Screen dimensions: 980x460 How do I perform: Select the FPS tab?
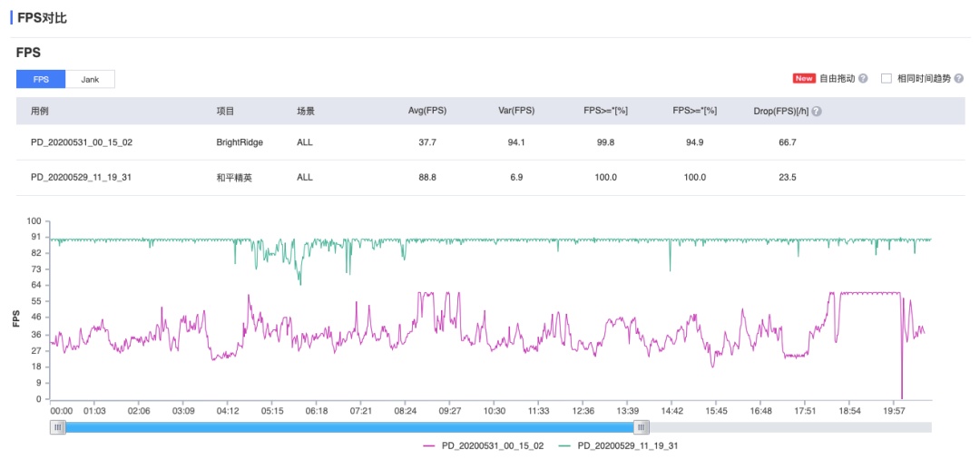point(41,79)
